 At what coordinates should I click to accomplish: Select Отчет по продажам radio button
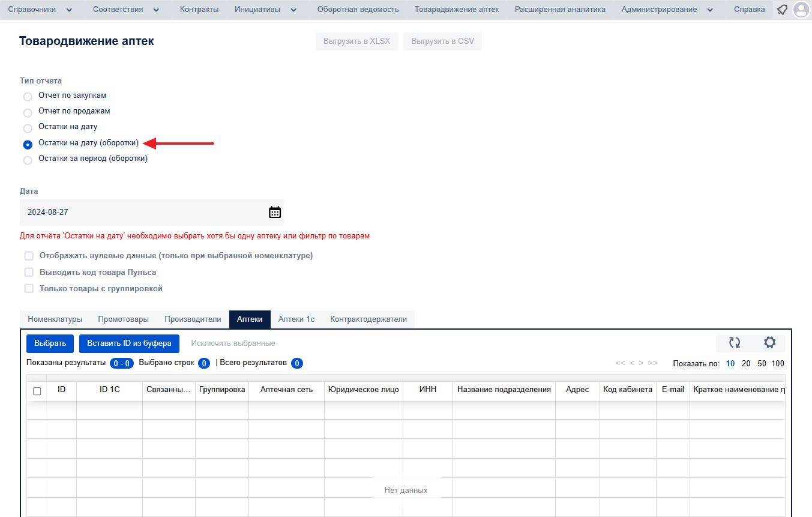(28, 112)
